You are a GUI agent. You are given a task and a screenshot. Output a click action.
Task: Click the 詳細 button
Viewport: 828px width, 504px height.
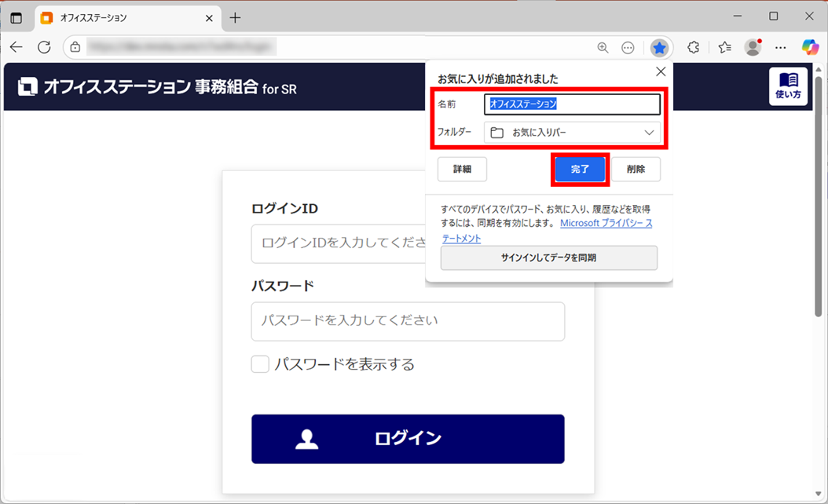tap(462, 169)
